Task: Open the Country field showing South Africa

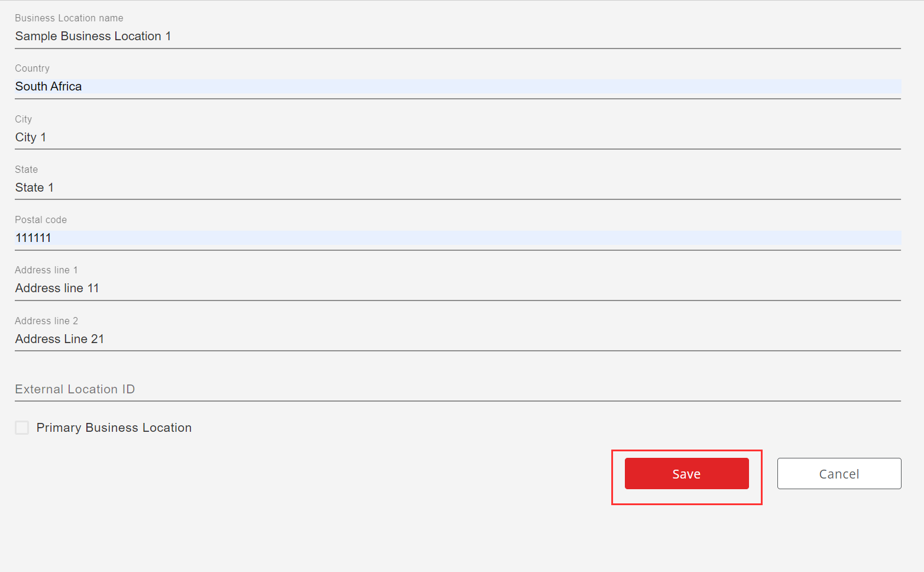Action: 458,87
